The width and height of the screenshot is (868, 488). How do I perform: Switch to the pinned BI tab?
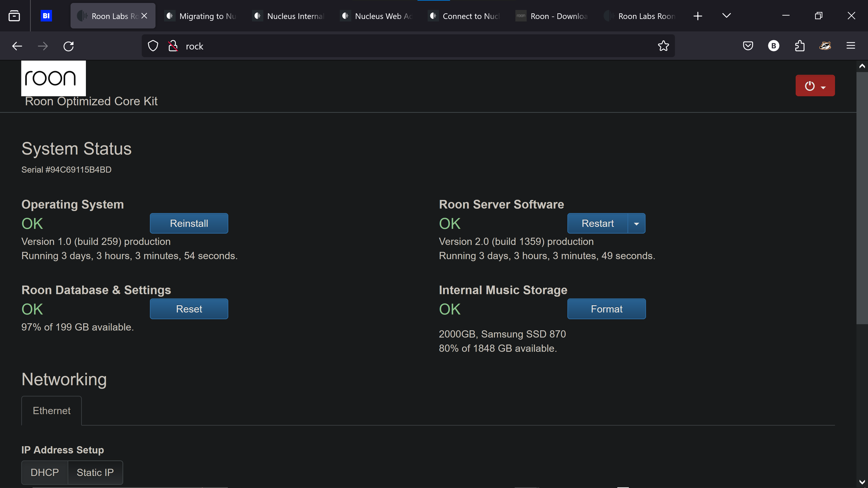[46, 16]
